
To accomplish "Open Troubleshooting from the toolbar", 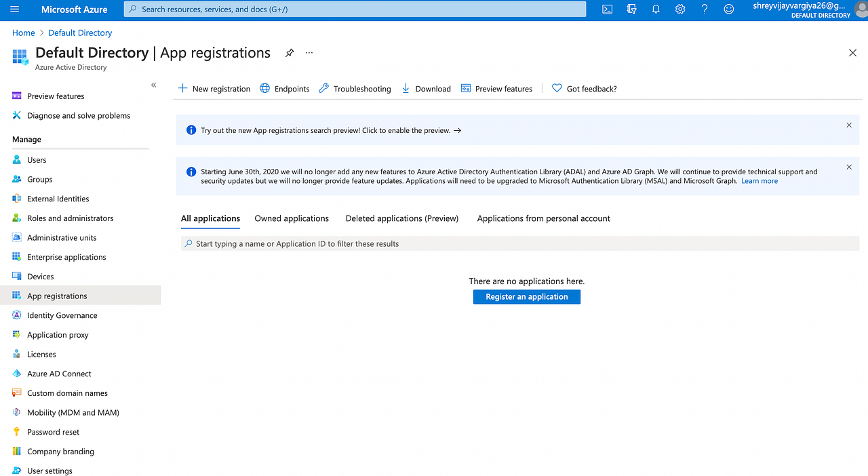I will pyautogui.click(x=354, y=88).
